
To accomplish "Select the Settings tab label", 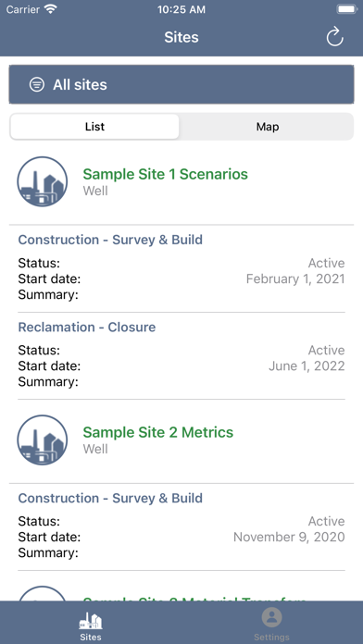I will point(271,637).
